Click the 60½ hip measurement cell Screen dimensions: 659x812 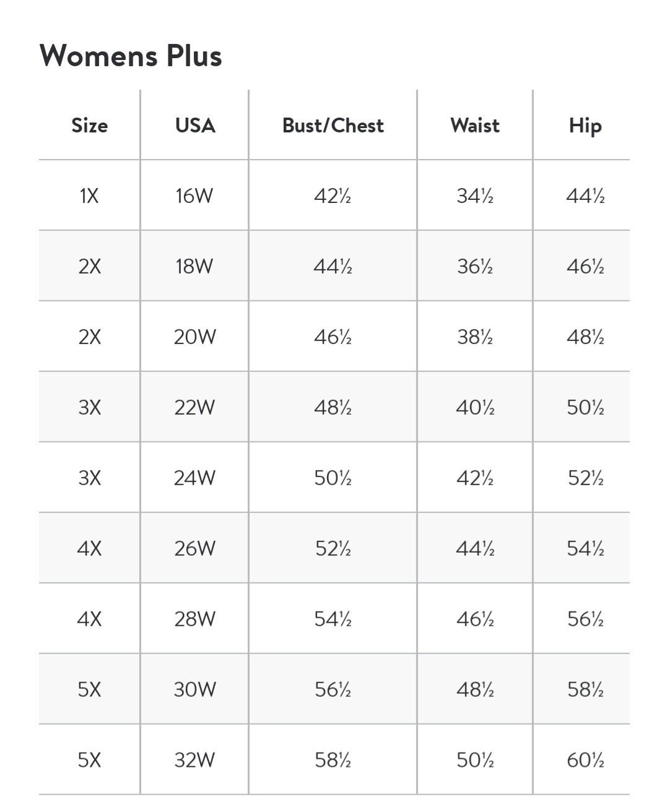point(585,761)
